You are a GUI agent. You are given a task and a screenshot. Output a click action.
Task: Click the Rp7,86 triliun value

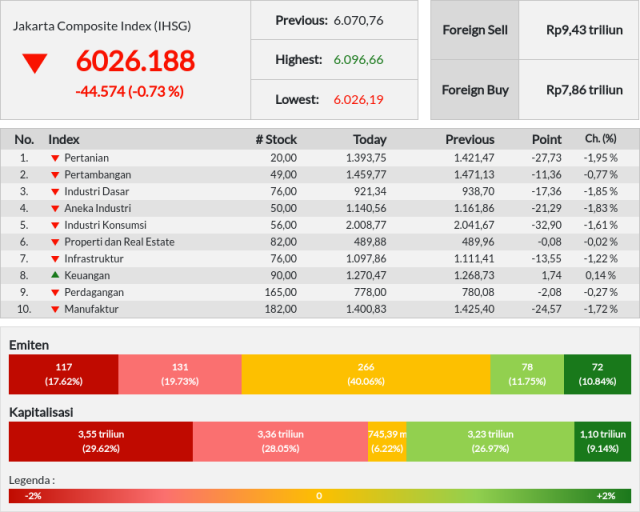pos(584,90)
